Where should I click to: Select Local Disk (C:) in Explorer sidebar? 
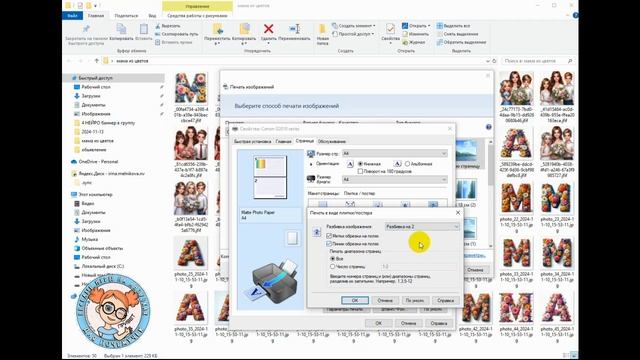pos(102,266)
